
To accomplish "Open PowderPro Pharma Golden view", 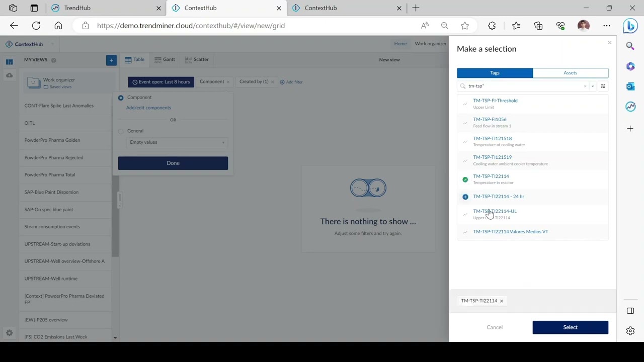I will point(52,140).
